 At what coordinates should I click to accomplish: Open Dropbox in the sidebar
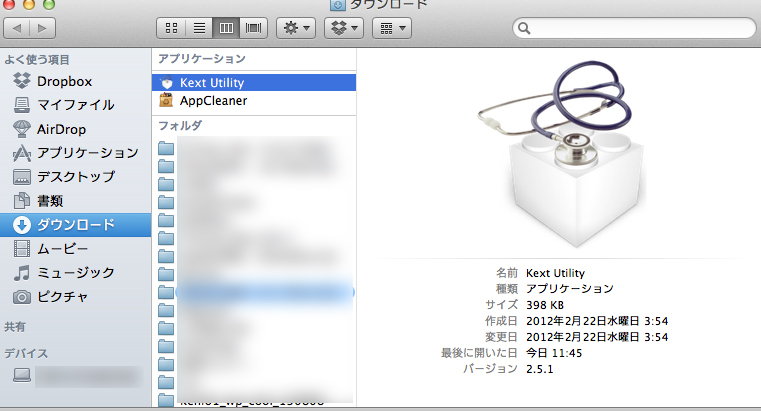pos(76,81)
